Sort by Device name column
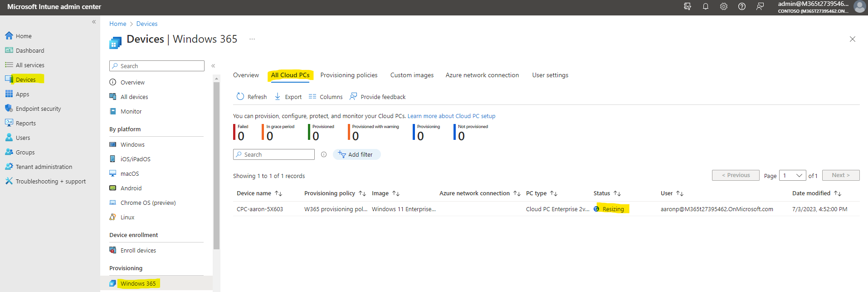This screenshot has height=292, width=868. tap(259, 193)
